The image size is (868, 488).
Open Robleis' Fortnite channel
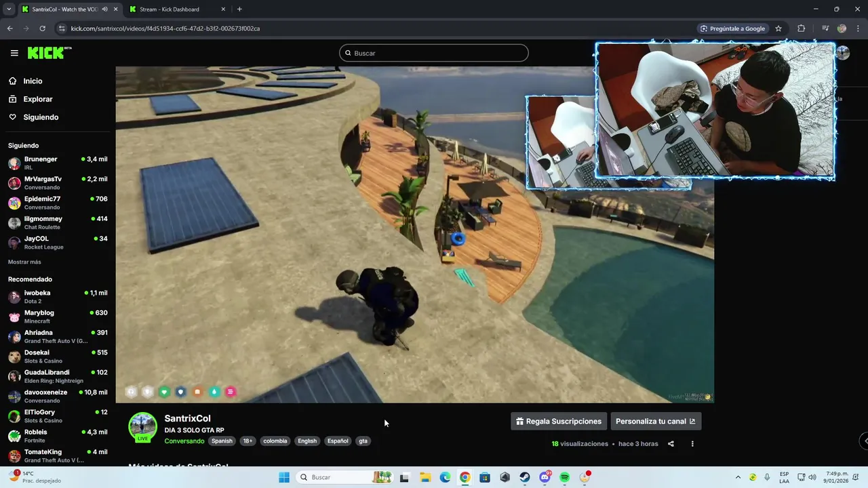click(58, 436)
